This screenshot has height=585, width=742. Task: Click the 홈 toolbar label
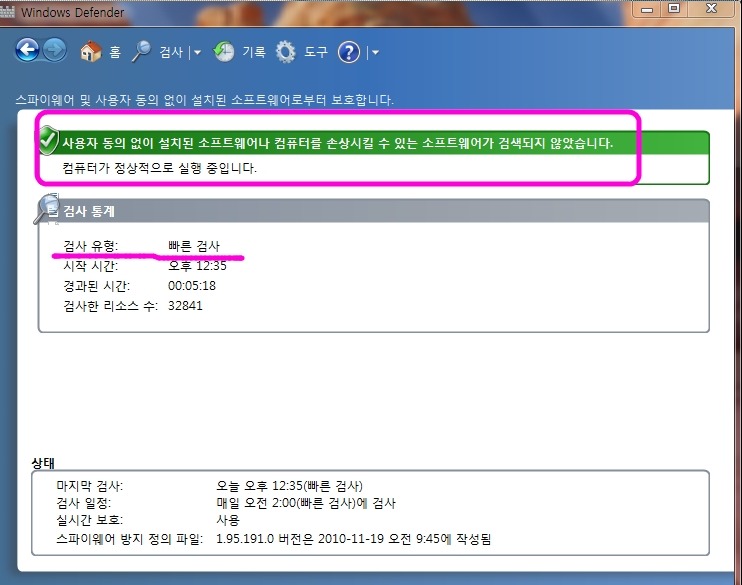[x=115, y=52]
